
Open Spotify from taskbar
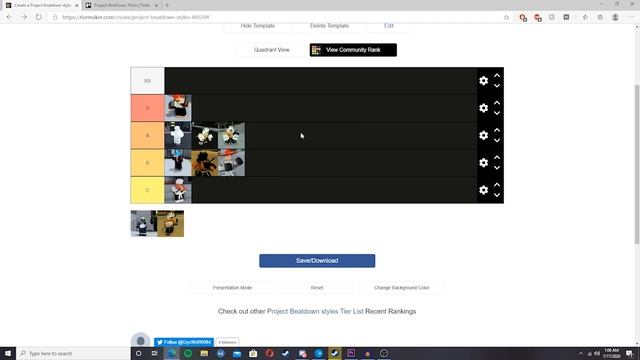pyautogui.click(x=188, y=353)
